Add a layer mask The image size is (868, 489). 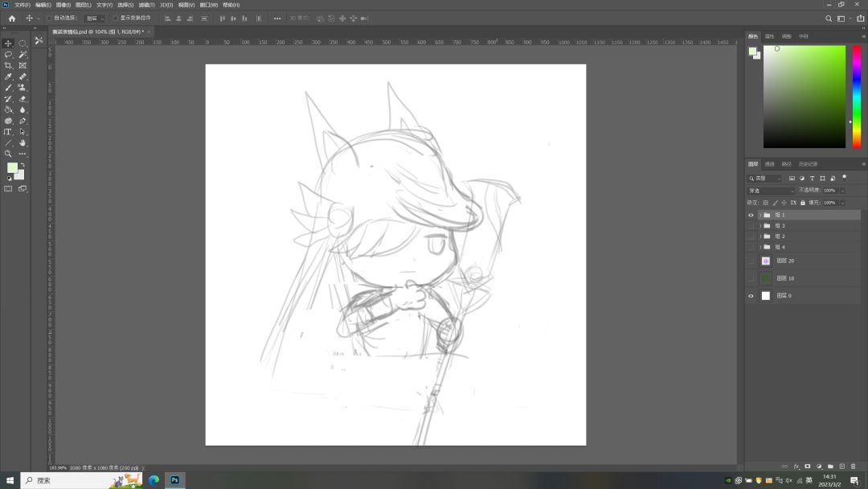[x=808, y=466]
